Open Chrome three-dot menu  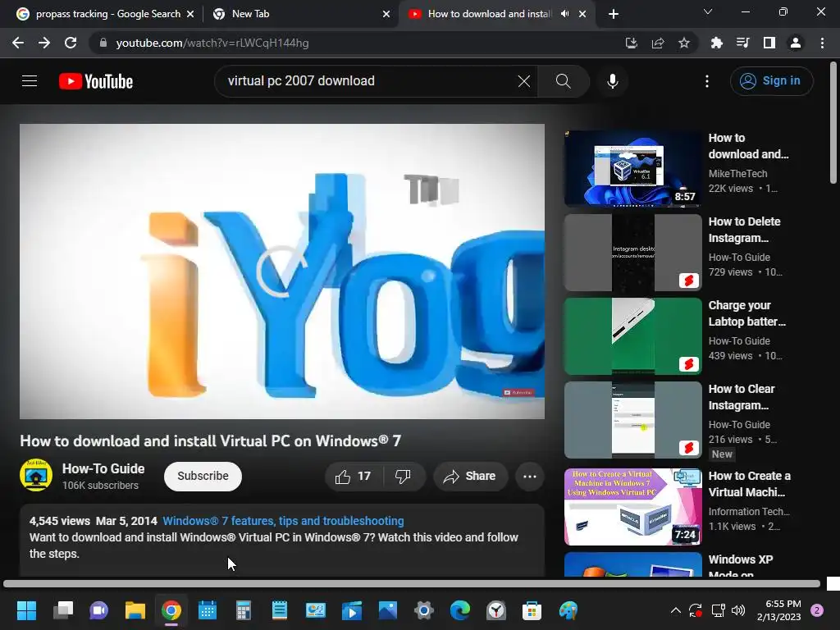tap(822, 43)
